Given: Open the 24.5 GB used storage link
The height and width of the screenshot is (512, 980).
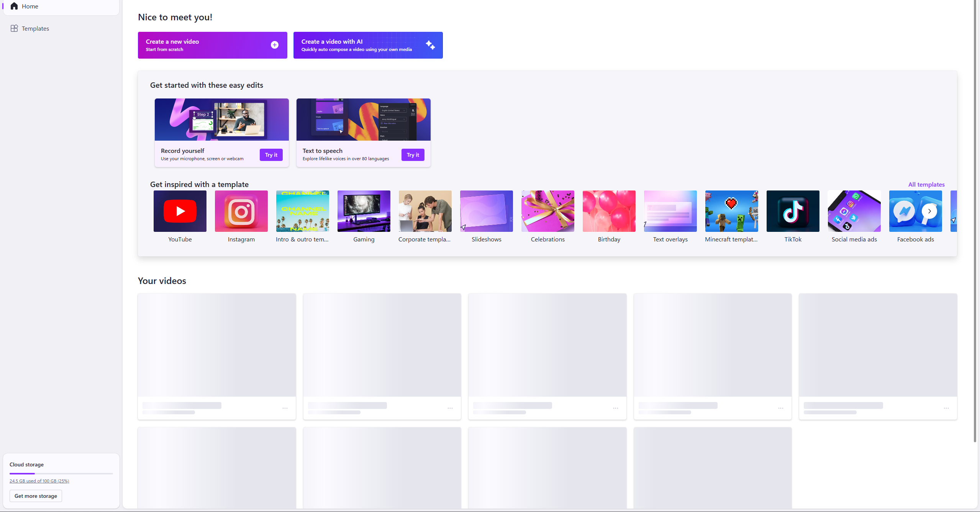Looking at the screenshot, I should pos(39,481).
